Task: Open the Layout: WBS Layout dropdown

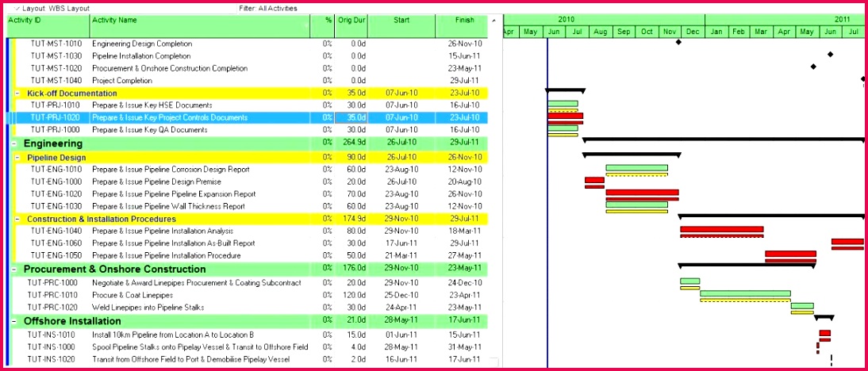Action: coord(52,8)
